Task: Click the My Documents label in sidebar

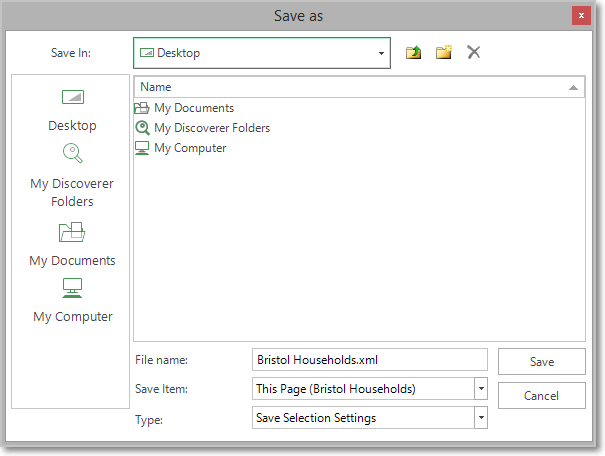Action: click(x=72, y=261)
